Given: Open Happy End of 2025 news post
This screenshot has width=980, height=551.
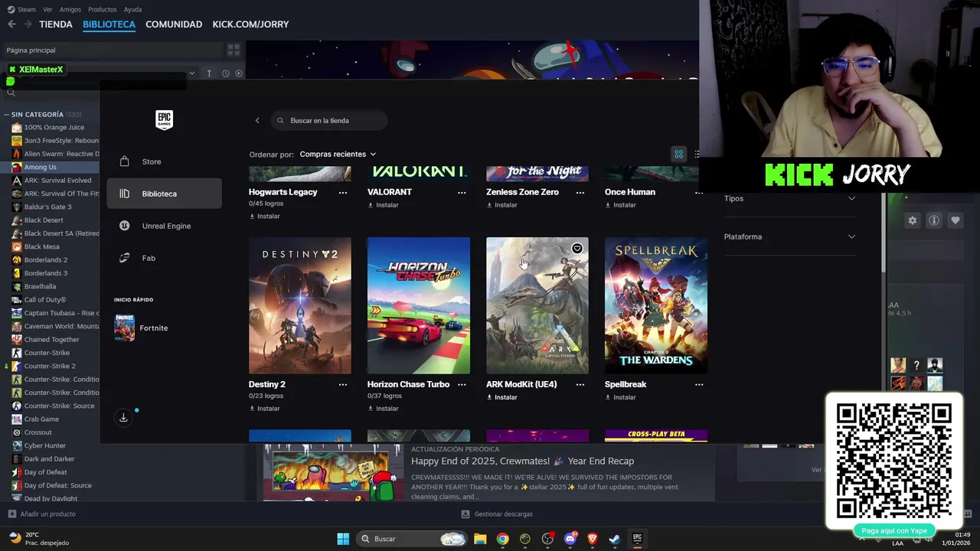Looking at the screenshot, I should point(522,461).
